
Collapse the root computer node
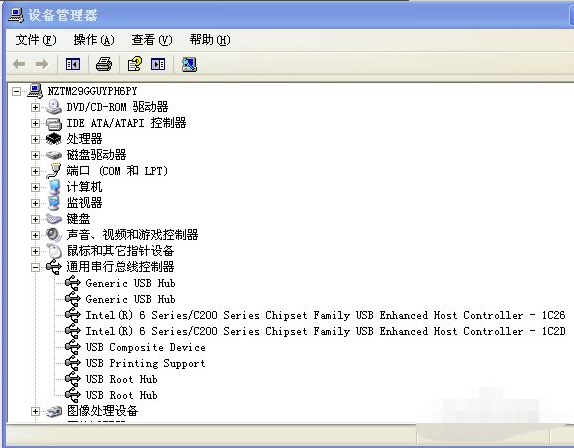pos(16,91)
